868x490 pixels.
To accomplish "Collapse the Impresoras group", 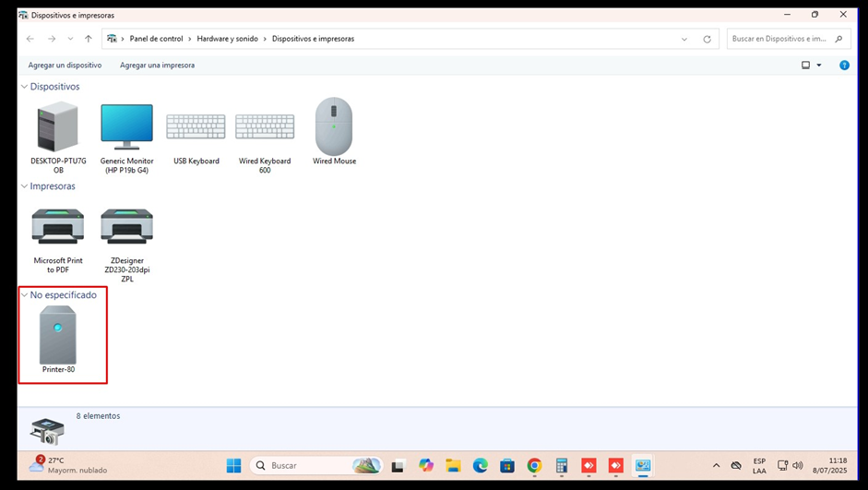I will pyautogui.click(x=24, y=186).
